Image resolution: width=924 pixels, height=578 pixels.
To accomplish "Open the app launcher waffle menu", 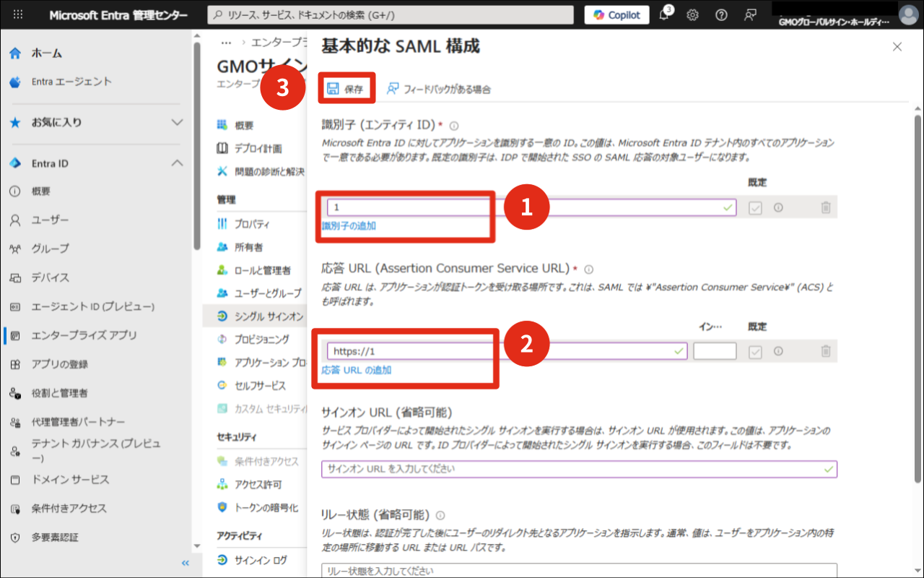I will click(18, 15).
